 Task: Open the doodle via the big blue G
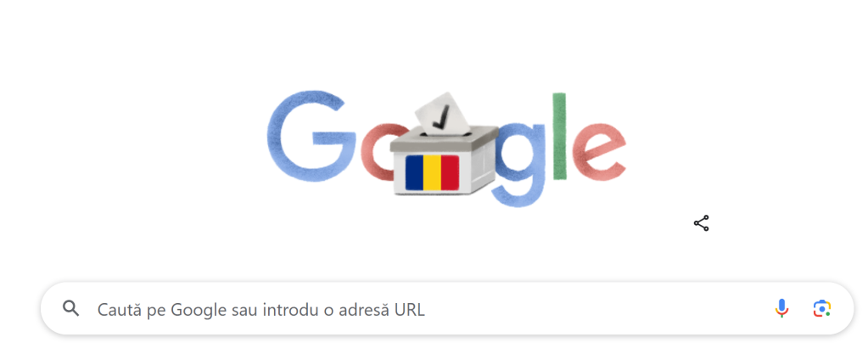click(311, 136)
